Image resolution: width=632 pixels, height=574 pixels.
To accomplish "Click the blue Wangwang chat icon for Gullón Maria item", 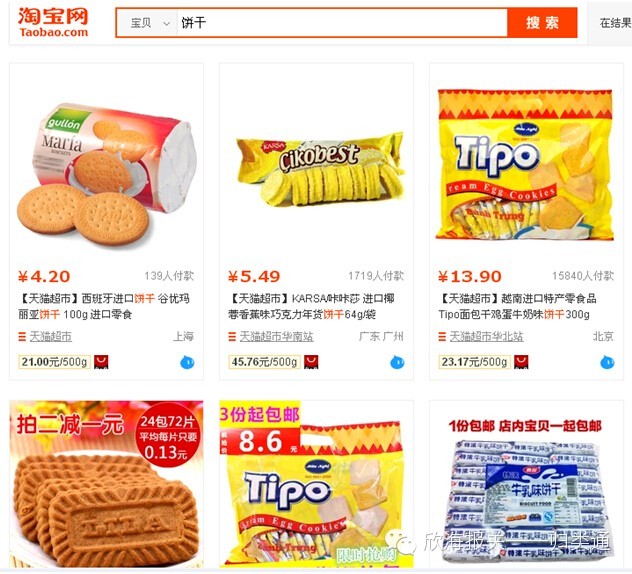I will tap(187, 362).
